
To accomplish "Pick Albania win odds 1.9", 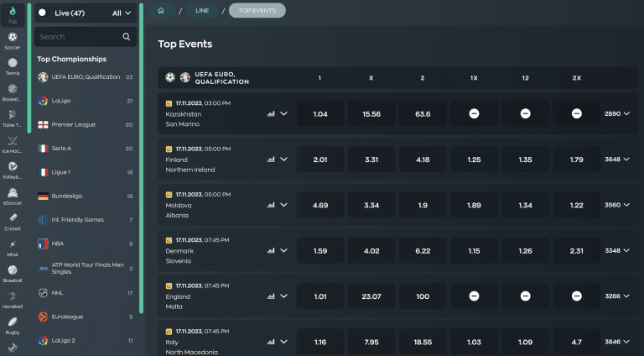I will click(x=423, y=205).
